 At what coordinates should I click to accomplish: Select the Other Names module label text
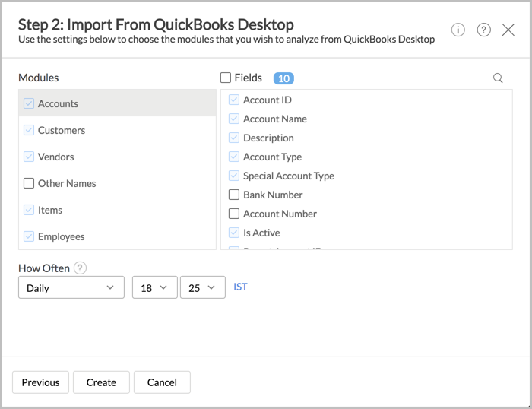(x=67, y=183)
